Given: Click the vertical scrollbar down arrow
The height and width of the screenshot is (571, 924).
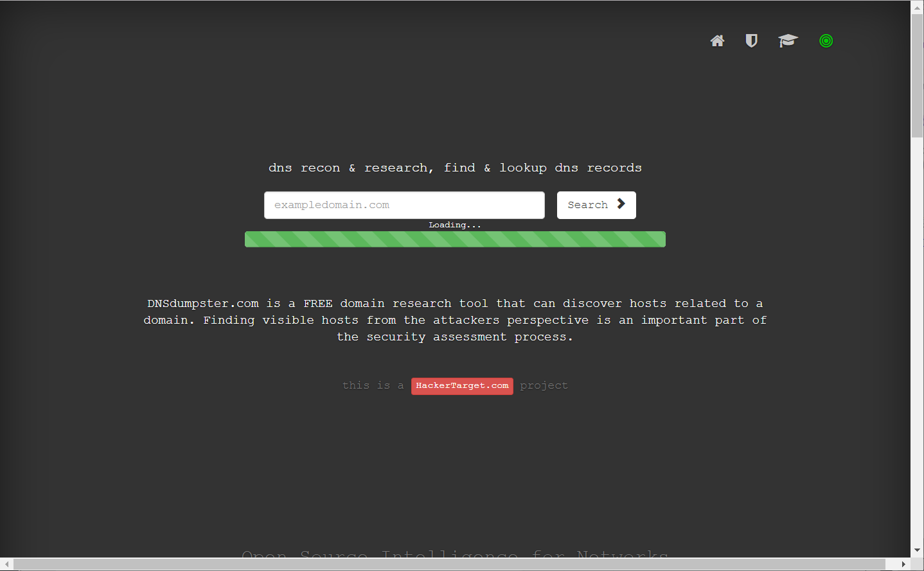Looking at the screenshot, I should click(x=917, y=550).
